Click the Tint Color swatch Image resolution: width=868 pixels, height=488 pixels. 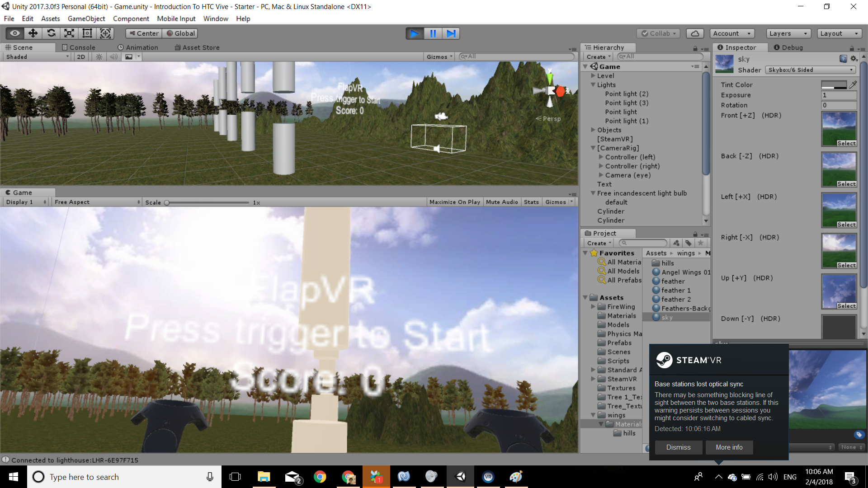point(834,84)
